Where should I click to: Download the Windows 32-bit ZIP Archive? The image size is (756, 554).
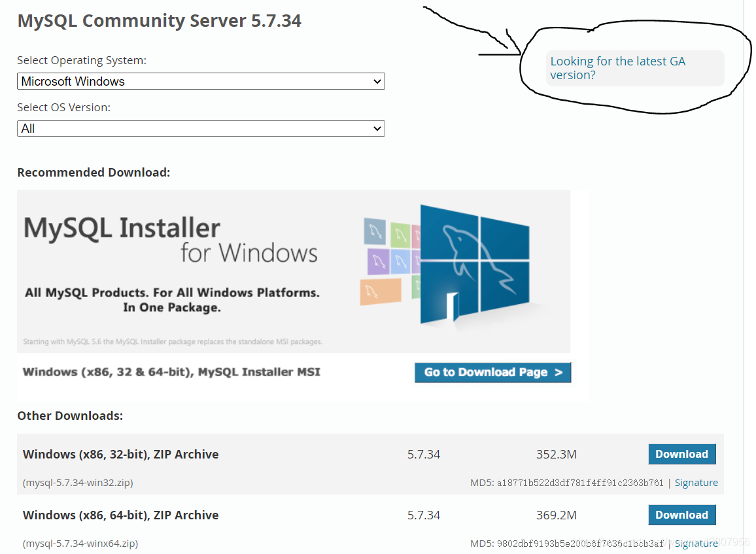coord(681,454)
